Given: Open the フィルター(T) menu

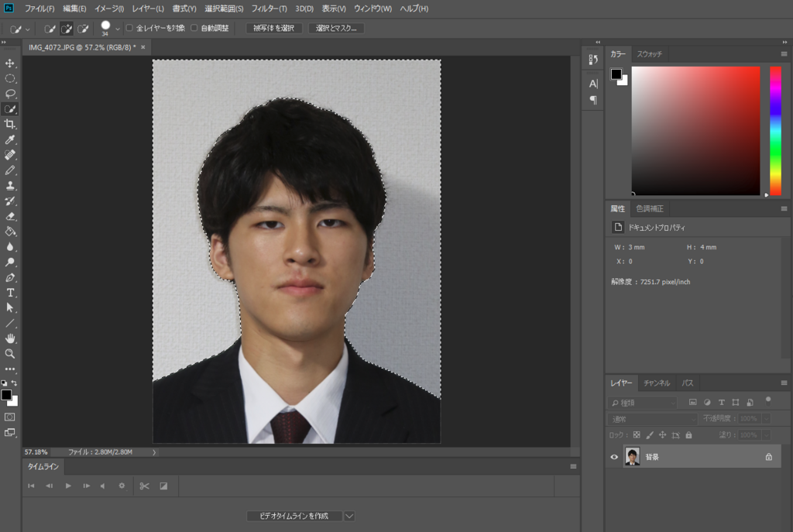Looking at the screenshot, I should [x=269, y=9].
